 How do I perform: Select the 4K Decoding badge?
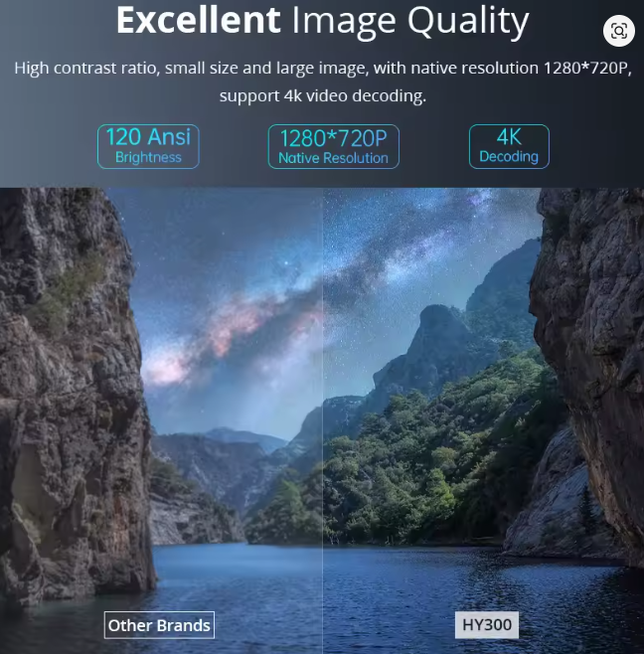508,145
